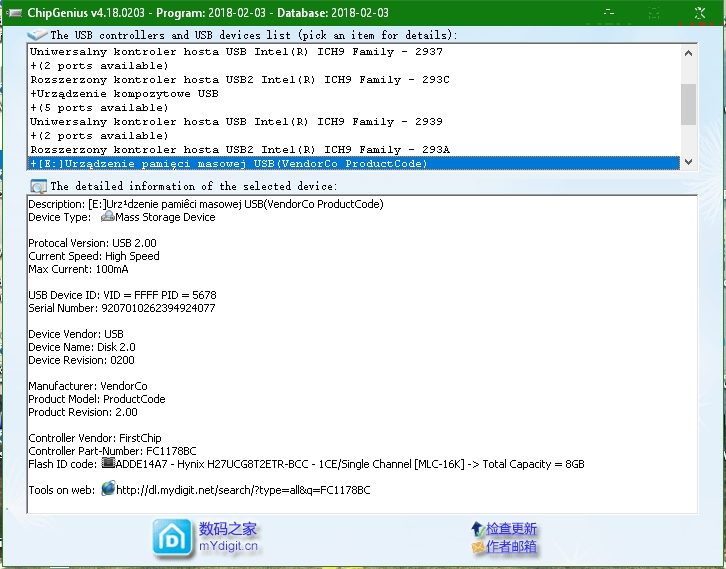Image resolution: width=726 pixels, height=569 pixels.
Task: Click the USB Device ID VID = FFFF line
Action: coord(122,295)
